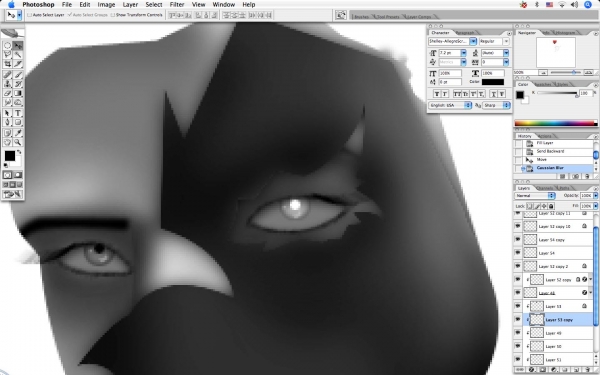Viewport: 600px width, 375px height.
Task: Pick the Crop tool
Action: [x=7, y=64]
